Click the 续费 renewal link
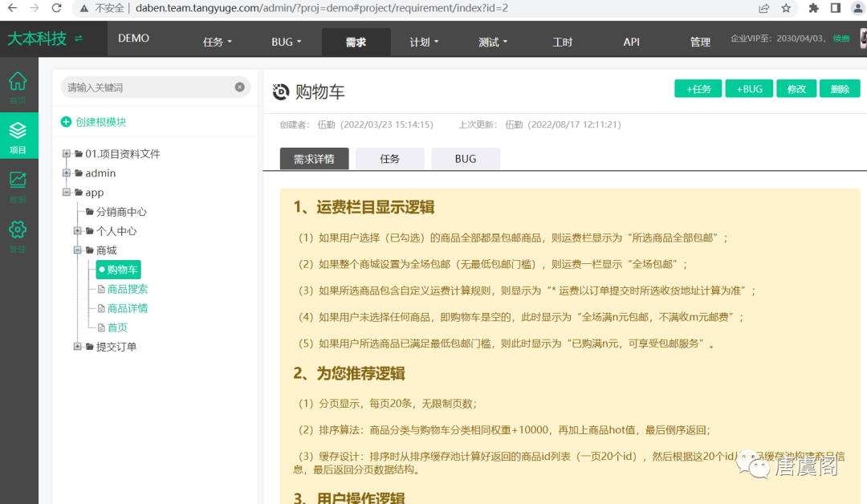Image resolution: width=867 pixels, height=504 pixels. point(840,38)
